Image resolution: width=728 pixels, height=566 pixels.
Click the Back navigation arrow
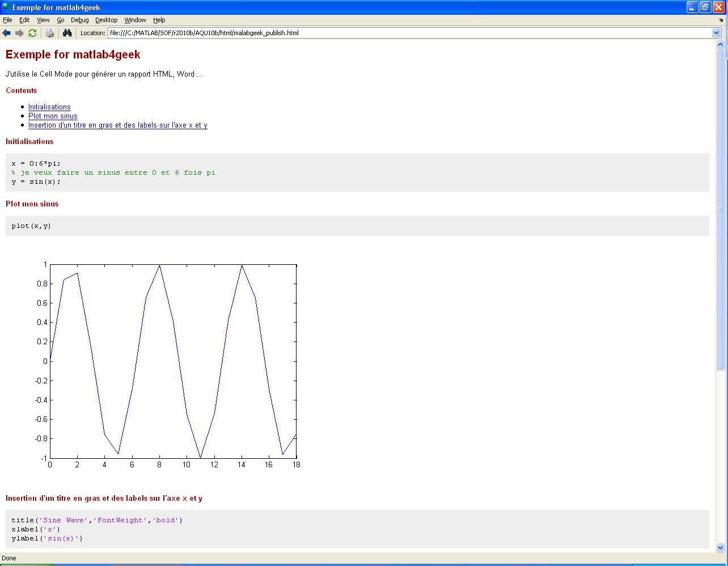tap(7, 33)
